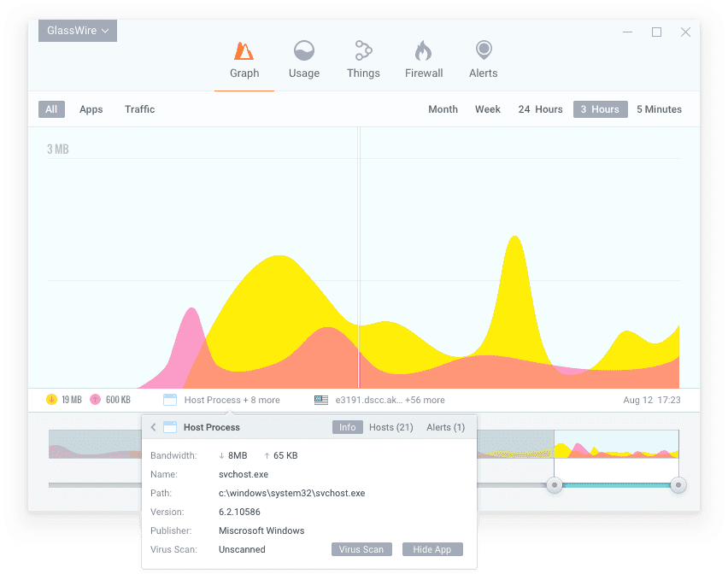728x580 pixels.
Task: Click the Host Process popup window icon
Action: click(170, 427)
